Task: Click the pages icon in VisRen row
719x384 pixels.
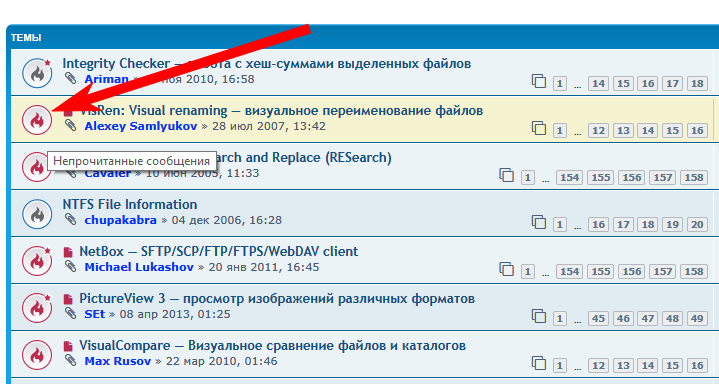Action: click(539, 128)
